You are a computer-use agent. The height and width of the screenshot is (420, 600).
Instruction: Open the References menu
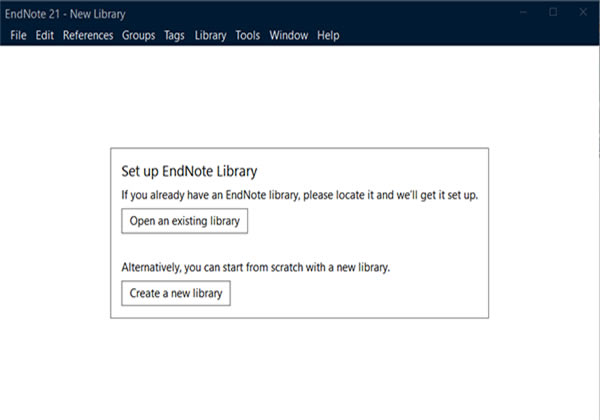(88, 35)
